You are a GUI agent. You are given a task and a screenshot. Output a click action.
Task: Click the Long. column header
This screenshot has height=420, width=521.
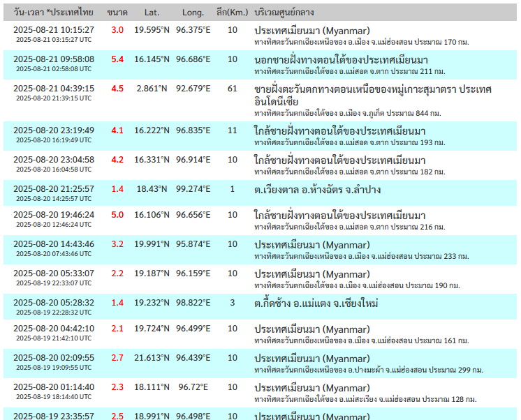click(193, 13)
